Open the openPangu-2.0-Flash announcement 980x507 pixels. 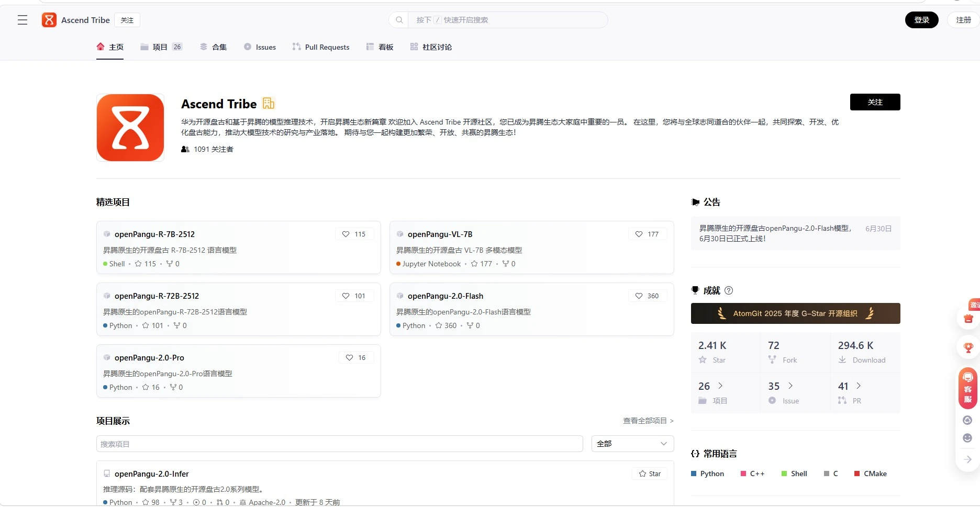click(x=795, y=233)
